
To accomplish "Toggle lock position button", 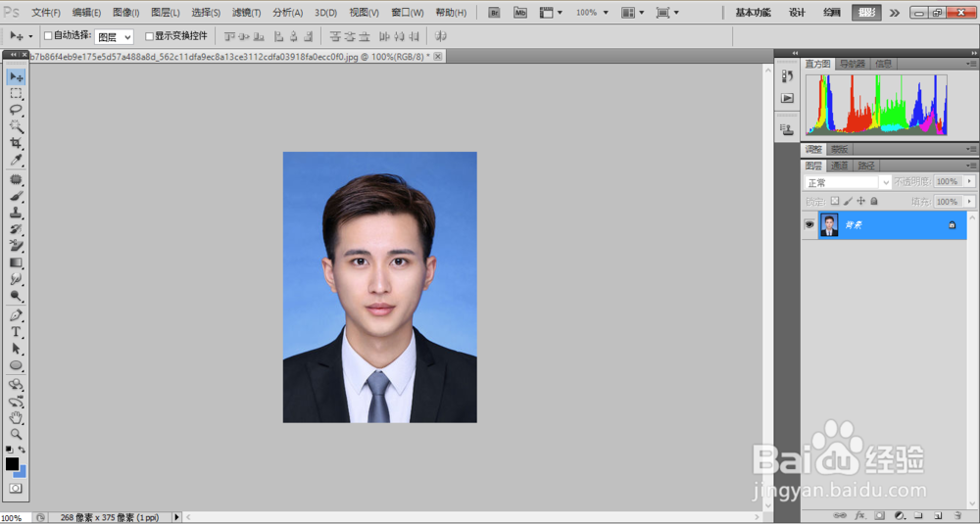I will [x=860, y=201].
